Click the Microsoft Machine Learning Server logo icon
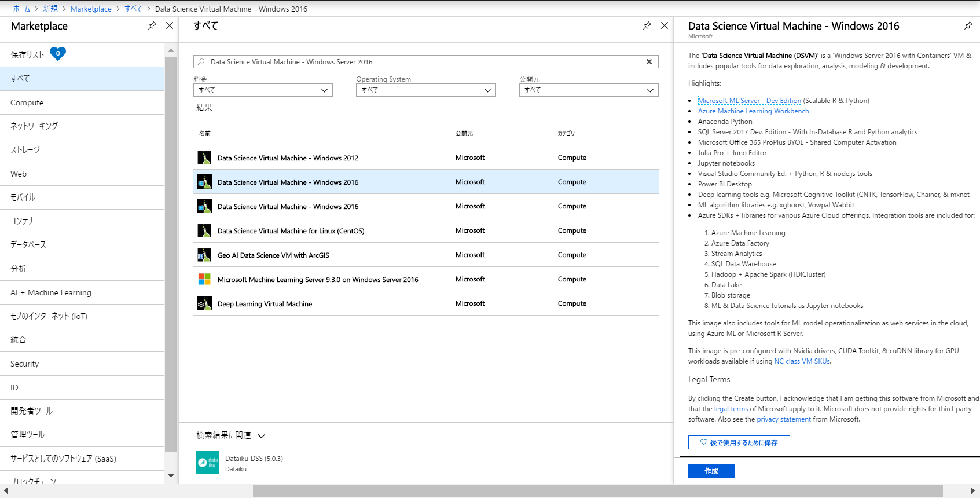The height and width of the screenshot is (498, 980). 204,279
